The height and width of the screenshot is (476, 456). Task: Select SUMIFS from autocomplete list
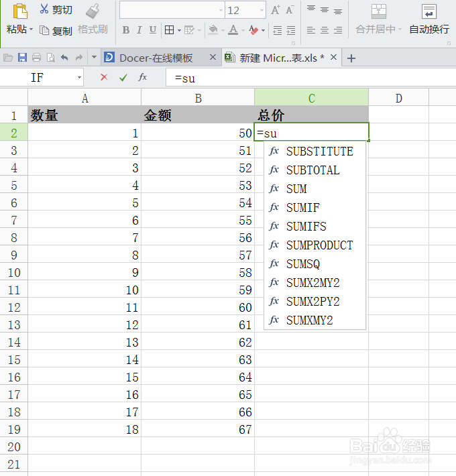point(315,227)
